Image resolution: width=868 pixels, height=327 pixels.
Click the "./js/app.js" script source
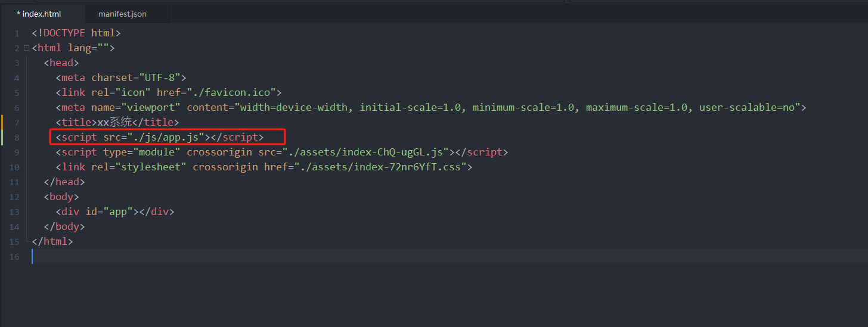pos(166,137)
